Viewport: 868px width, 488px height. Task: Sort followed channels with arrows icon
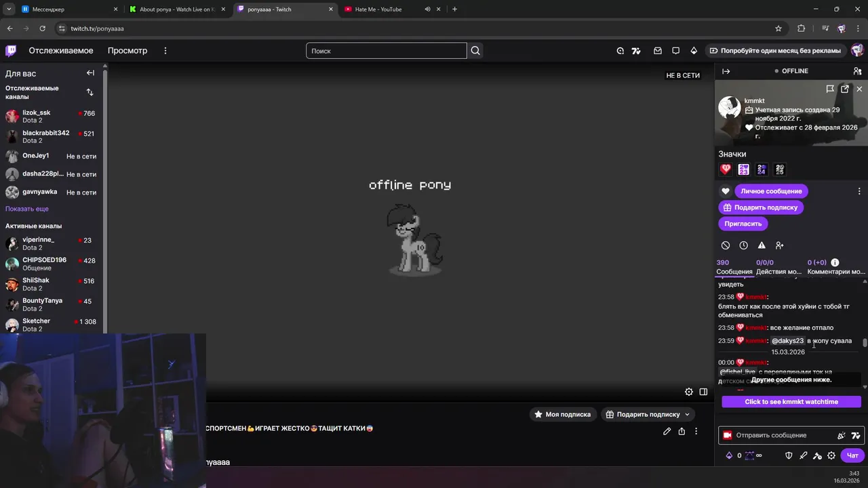point(90,92)
